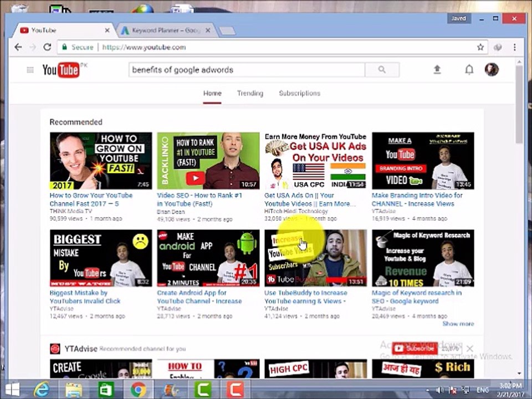
Task: Open the Magic of Keyword Research thumbnail
Action: tap(423, 258)
